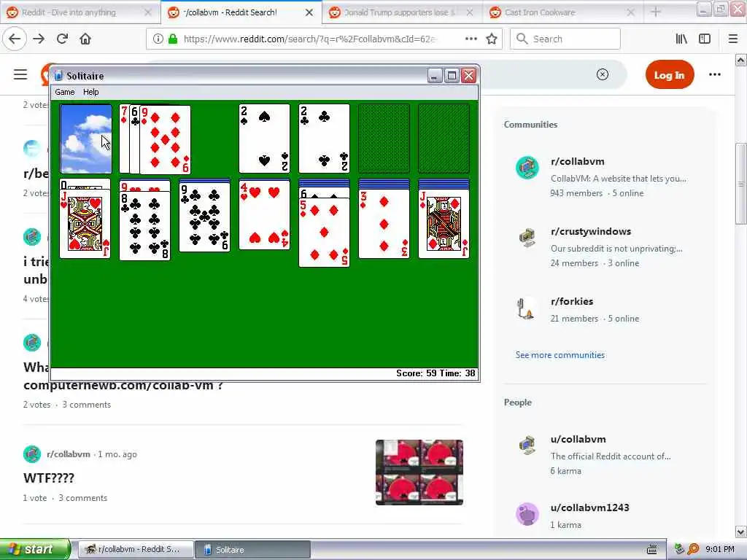Screen dimensions: 747x560
Task: Click the Firefox forward arrow button
Action: pyautogui.click(x=39, y=39)
